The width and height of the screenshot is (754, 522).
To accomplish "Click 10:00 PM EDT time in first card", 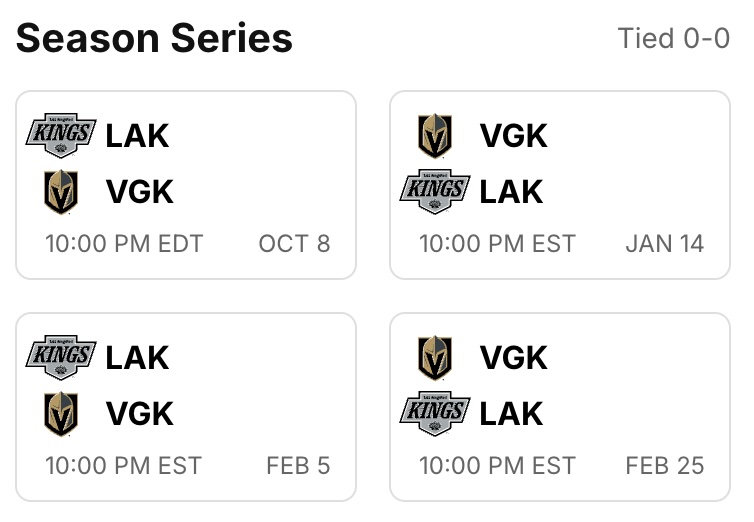I will point(124,244).
